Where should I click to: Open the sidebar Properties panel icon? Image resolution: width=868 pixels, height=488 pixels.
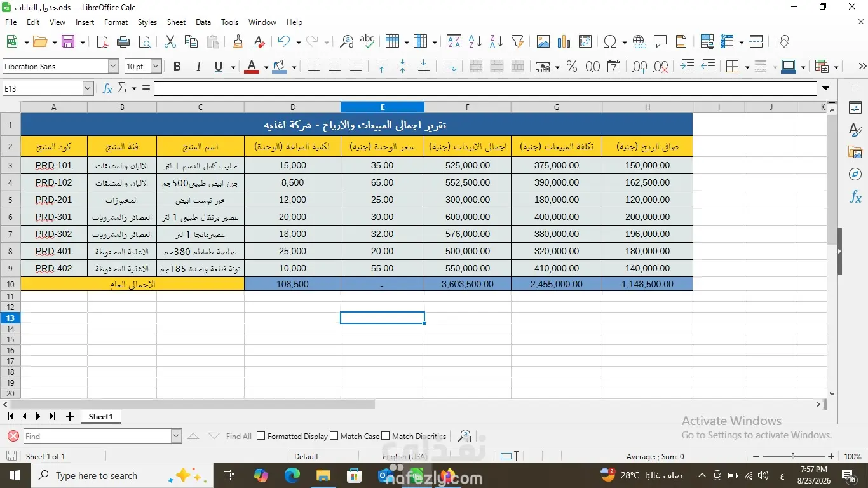coord(855,107)
